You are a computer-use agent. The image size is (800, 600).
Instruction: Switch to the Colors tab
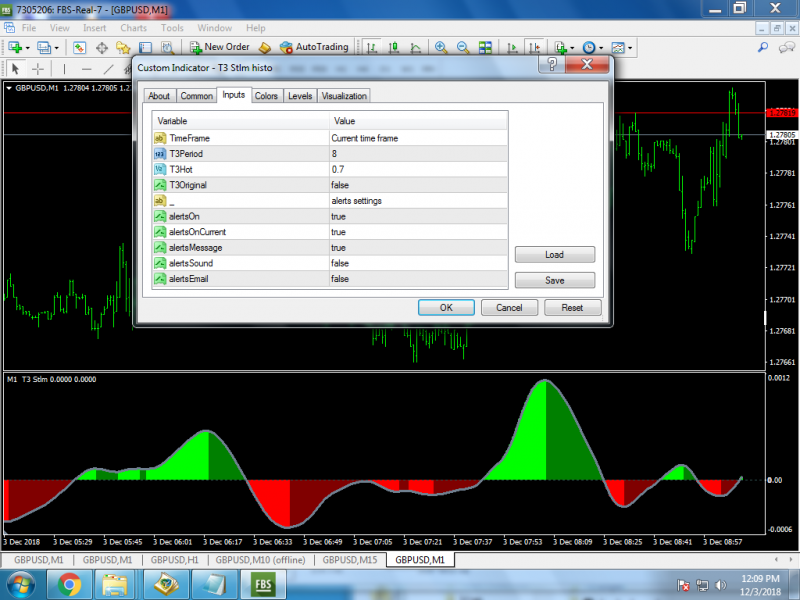tap(266, 96)
